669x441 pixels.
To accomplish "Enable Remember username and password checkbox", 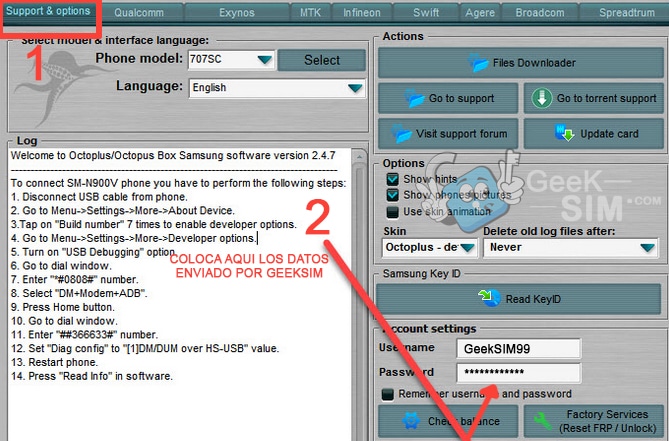I will coord(387,394).
